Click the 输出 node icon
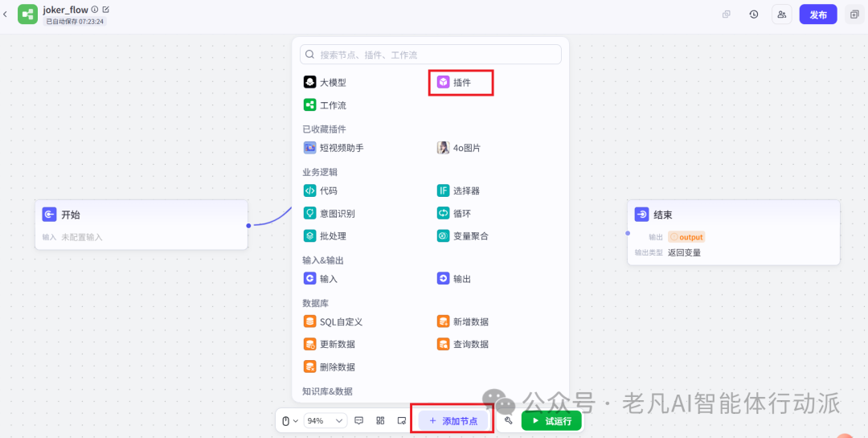868x438 pixels. [443, 279]
